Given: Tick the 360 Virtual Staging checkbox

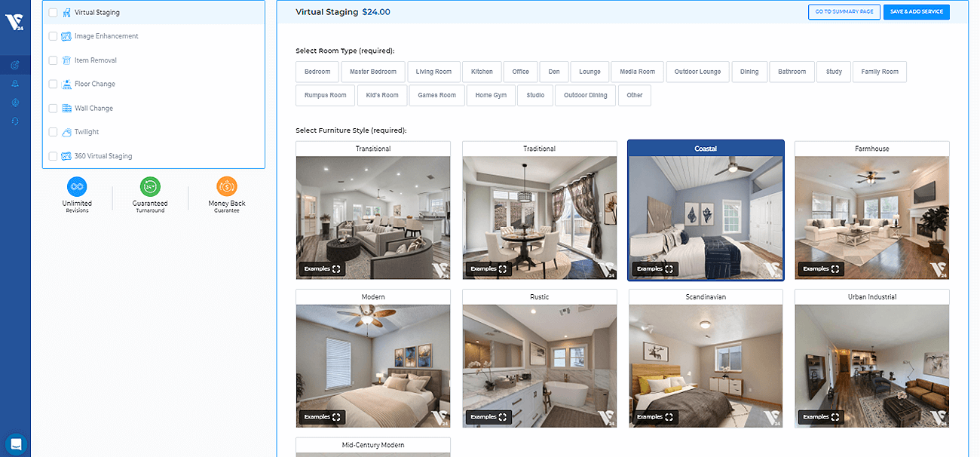Looking at the screenshot, I should coord(53,156).
